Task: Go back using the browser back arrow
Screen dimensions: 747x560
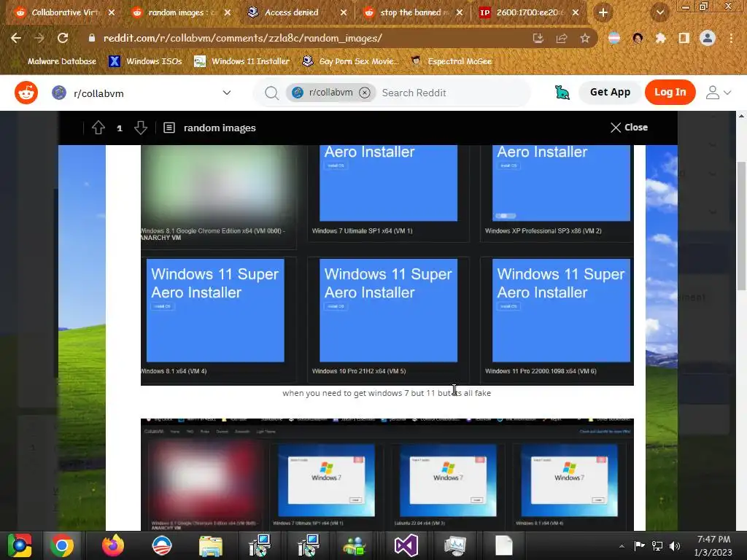Action: click(x=16, y=38)
